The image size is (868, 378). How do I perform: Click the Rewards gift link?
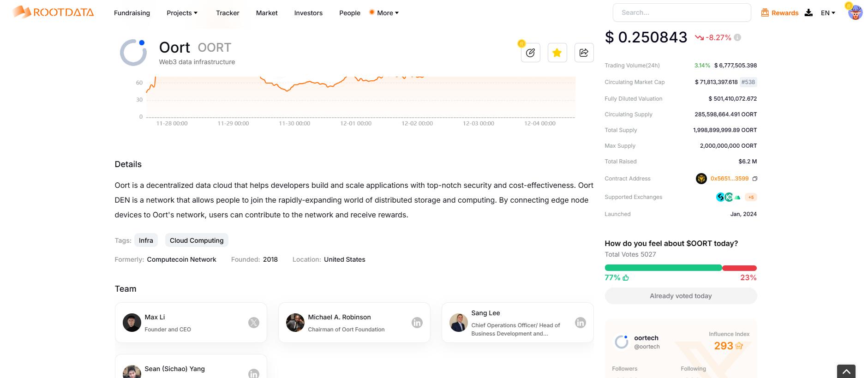tap(780, 13)
